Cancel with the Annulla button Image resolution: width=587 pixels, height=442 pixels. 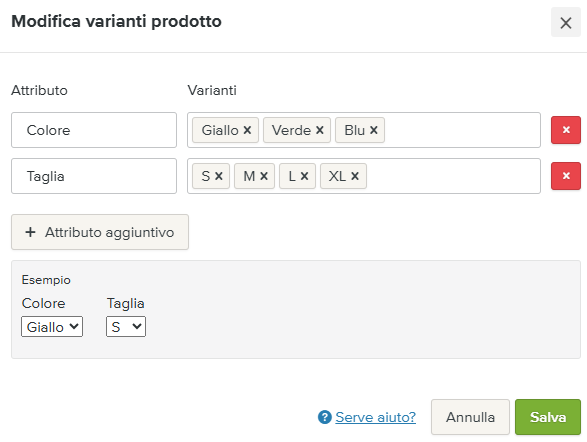pos(470,417)
